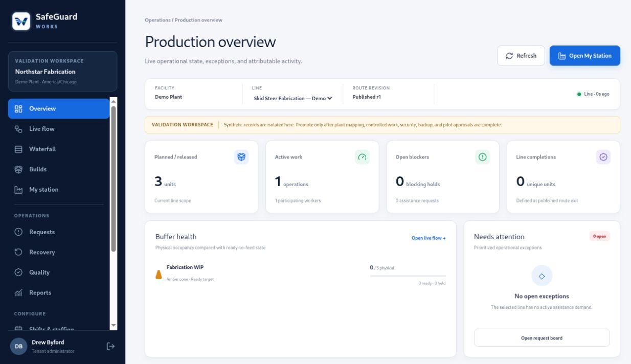631x364 pixels.
Task: Click the Active work gauge icon
Action: [362, 157]
